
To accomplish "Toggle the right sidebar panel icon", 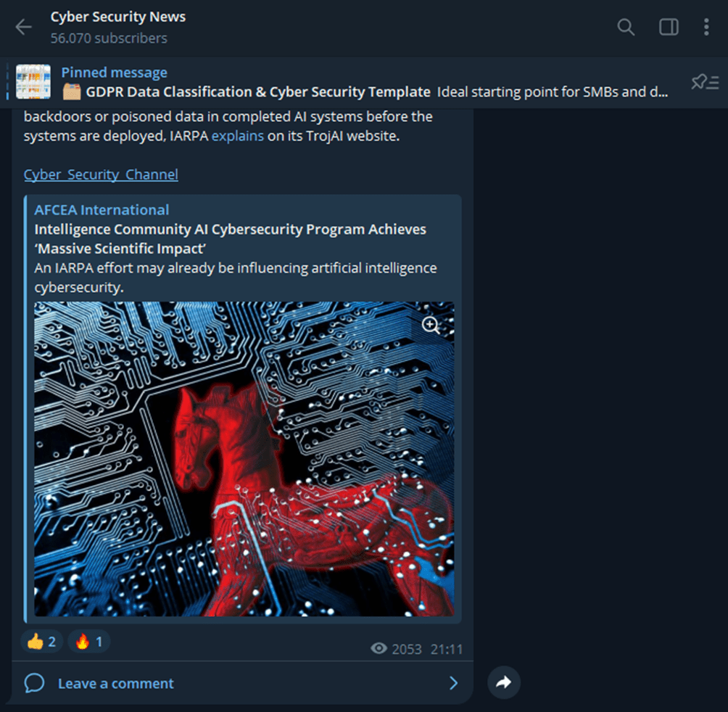I will pos(669,27).
